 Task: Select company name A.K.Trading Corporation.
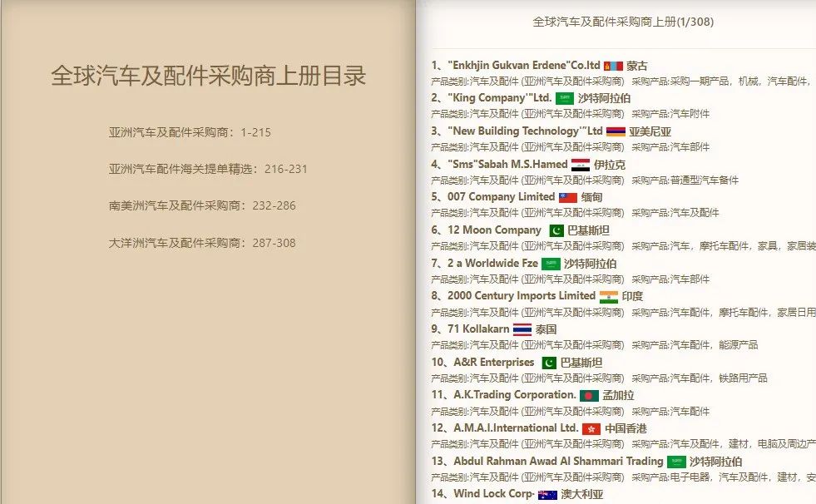pos(515,395)
